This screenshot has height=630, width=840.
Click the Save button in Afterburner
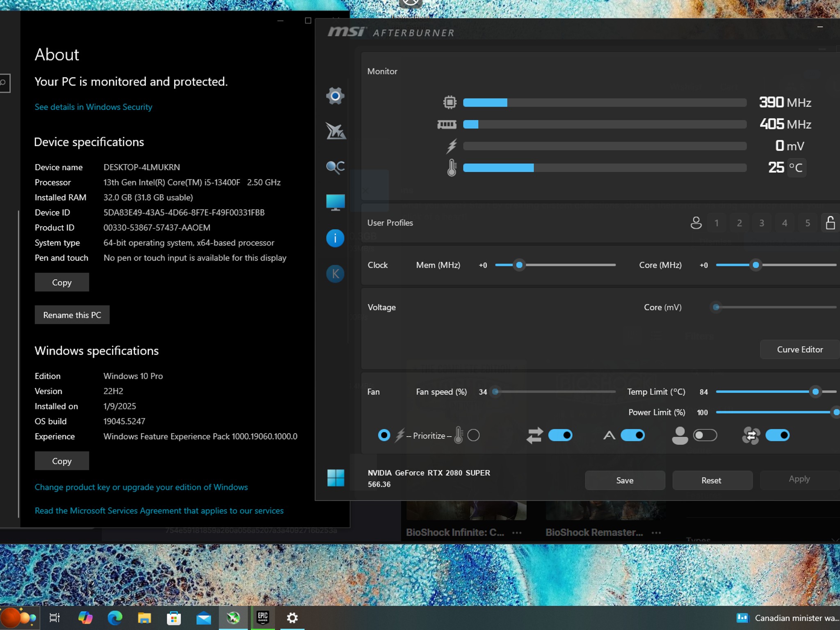click(x=625, y=480)
